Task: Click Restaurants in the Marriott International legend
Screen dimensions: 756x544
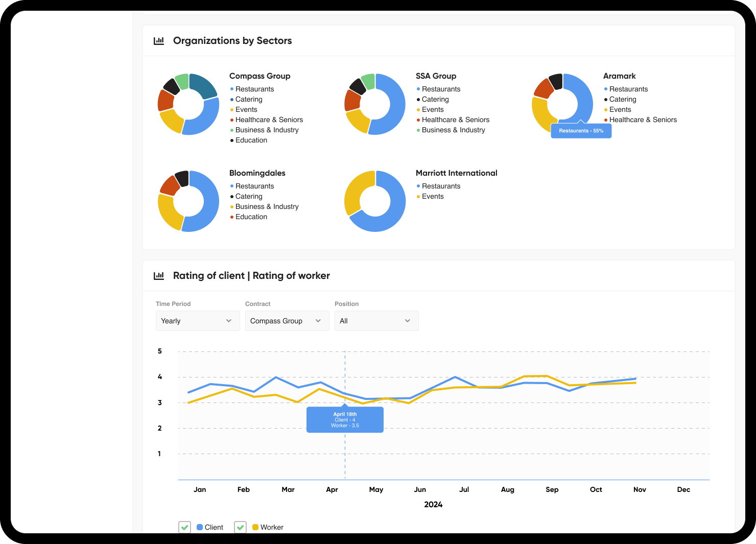Action: click(441, 186)
